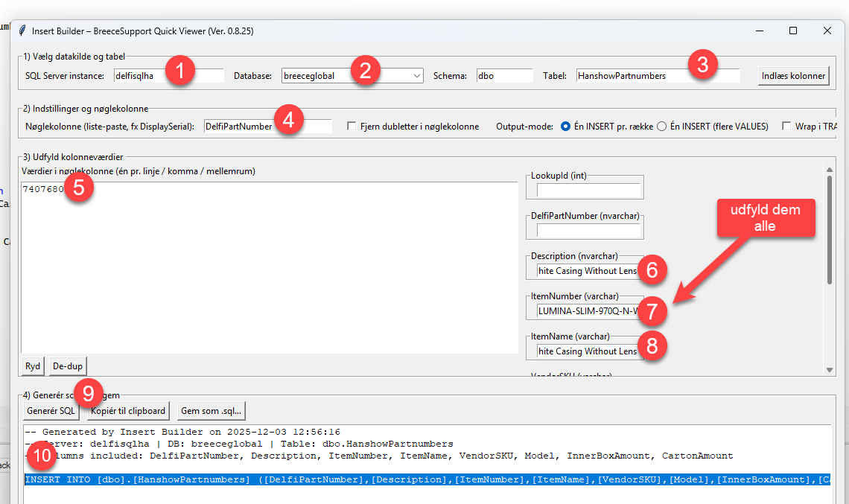The height and width of the screenshot is (504, 849).
Task: Click the 7407680 value in the key list
Action: pos(42,189)
